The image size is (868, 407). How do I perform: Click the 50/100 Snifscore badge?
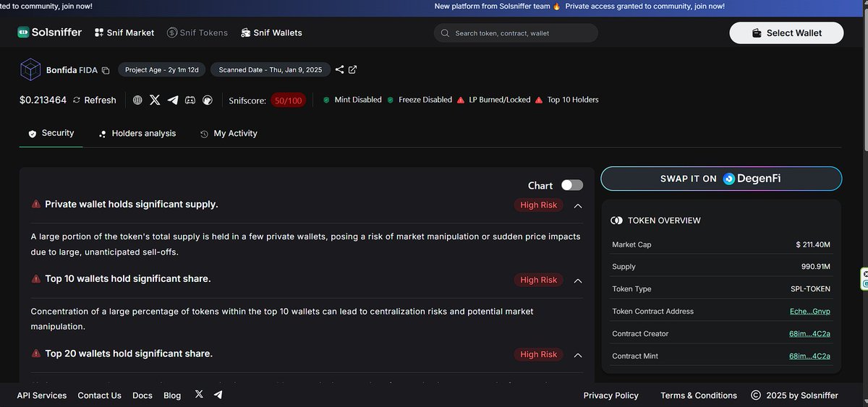pyautogui.click(x=289, y=100)
